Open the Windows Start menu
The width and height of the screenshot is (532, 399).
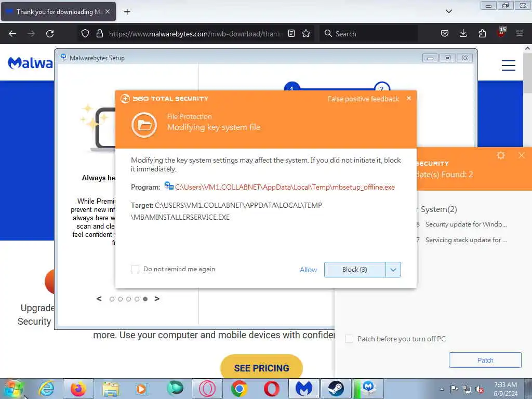pos(13,389)
